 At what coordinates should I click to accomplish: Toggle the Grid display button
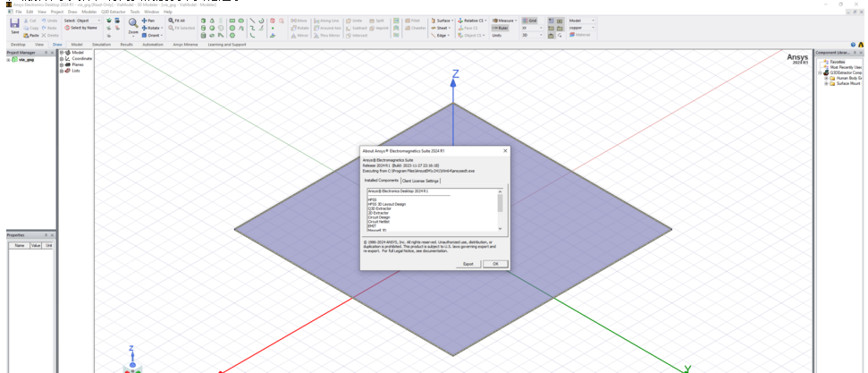(x=530, y=21)
